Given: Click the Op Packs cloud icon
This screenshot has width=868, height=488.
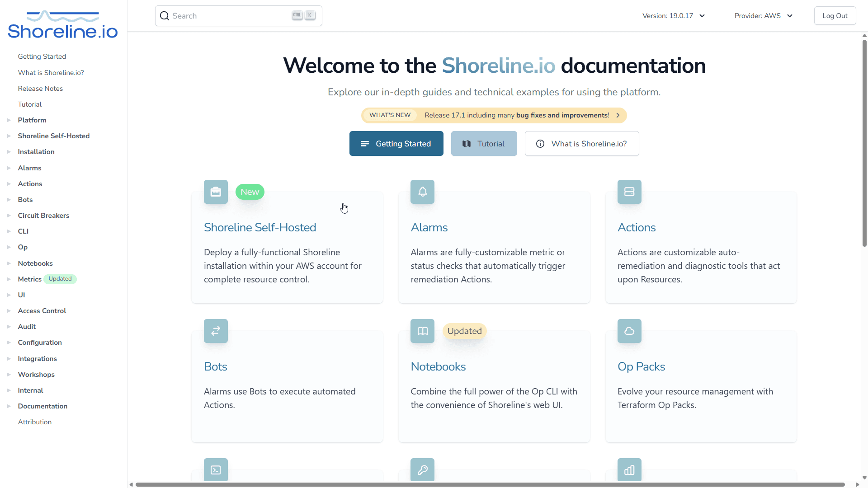Looking at the screenshot, I should tap(629, 331).
